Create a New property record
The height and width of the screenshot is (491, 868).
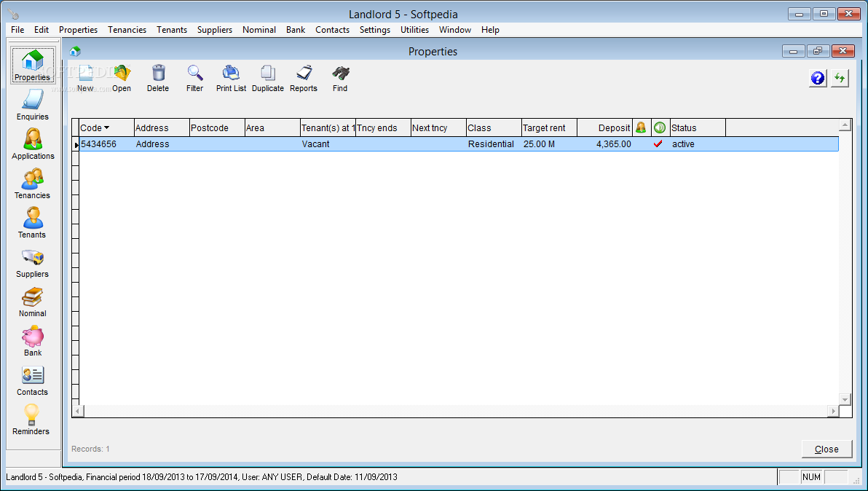85,79
